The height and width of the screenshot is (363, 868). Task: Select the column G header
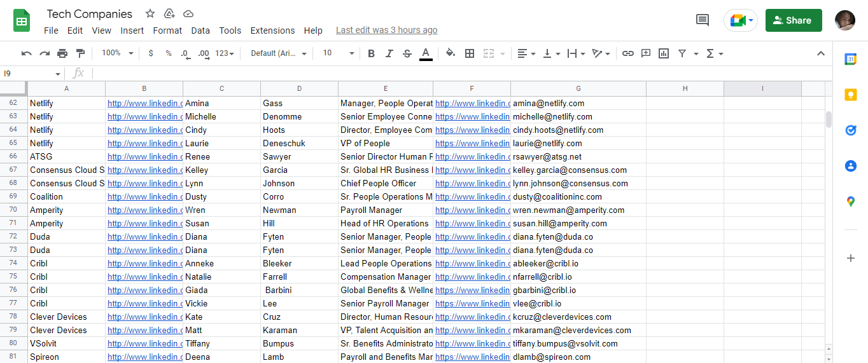[578, 88]
